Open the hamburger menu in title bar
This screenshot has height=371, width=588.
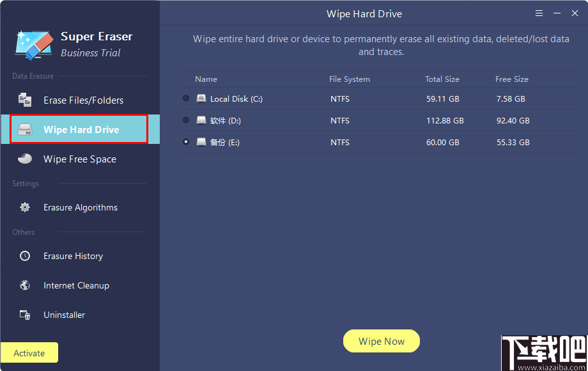[x=539, y=13]
